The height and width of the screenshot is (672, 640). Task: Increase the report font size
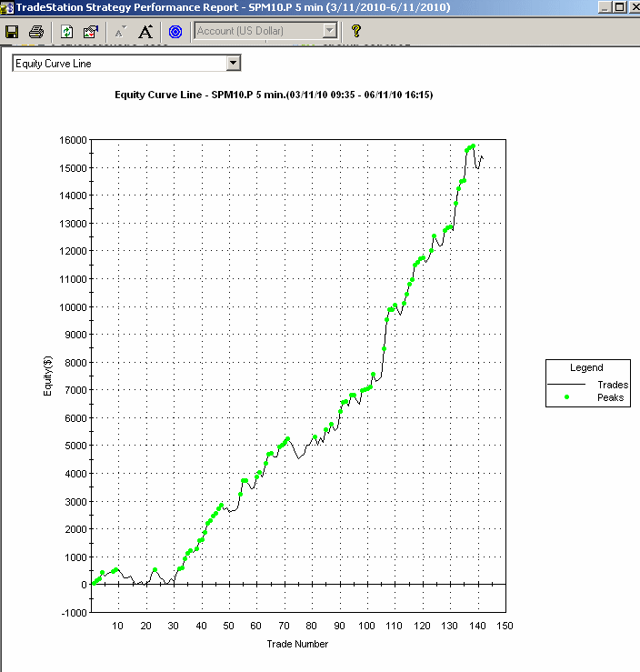pos(145,31)
